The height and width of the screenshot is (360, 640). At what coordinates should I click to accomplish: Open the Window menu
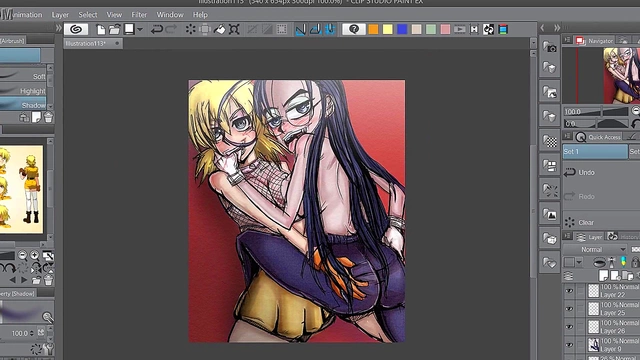(x=170, y=15)
